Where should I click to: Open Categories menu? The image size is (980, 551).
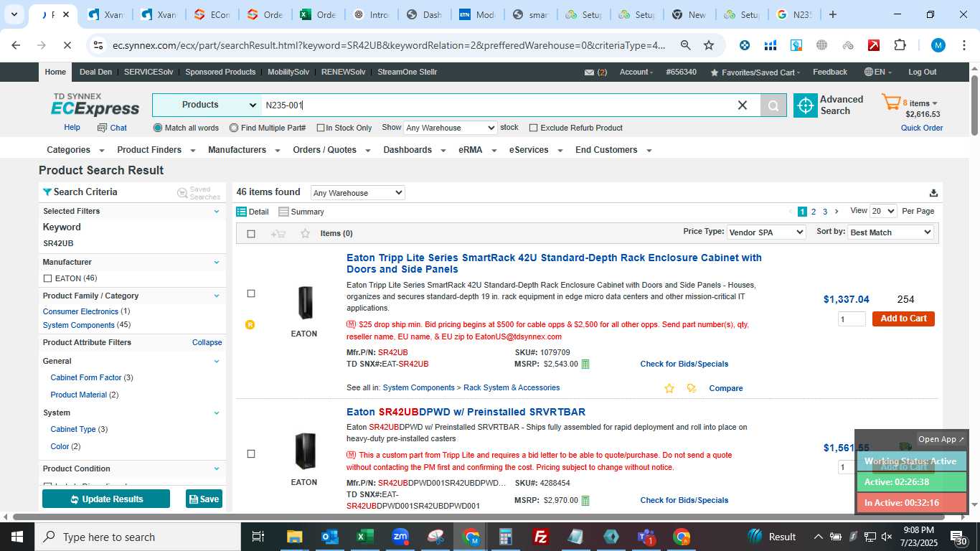point(75,150)
